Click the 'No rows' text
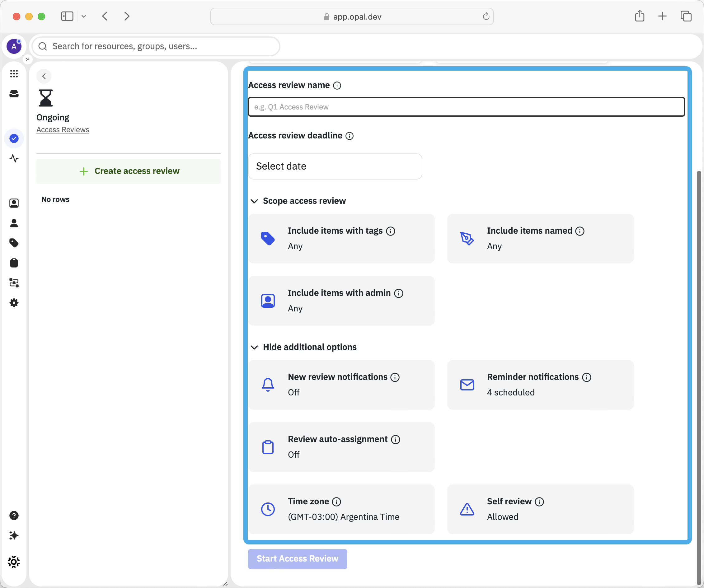The image size is (704, 588). click(x=55, y=199)
